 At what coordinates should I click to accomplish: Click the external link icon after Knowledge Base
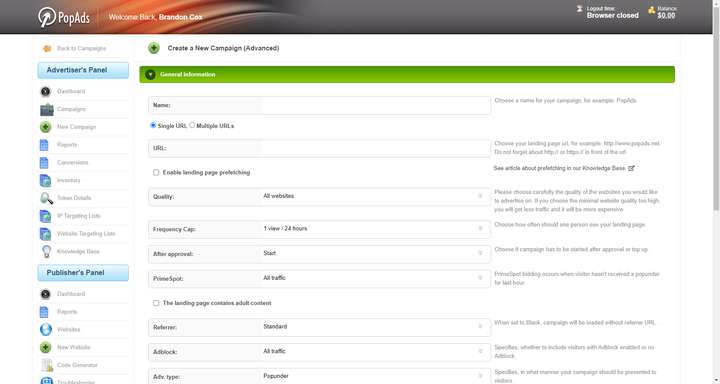tap(631, 168)
